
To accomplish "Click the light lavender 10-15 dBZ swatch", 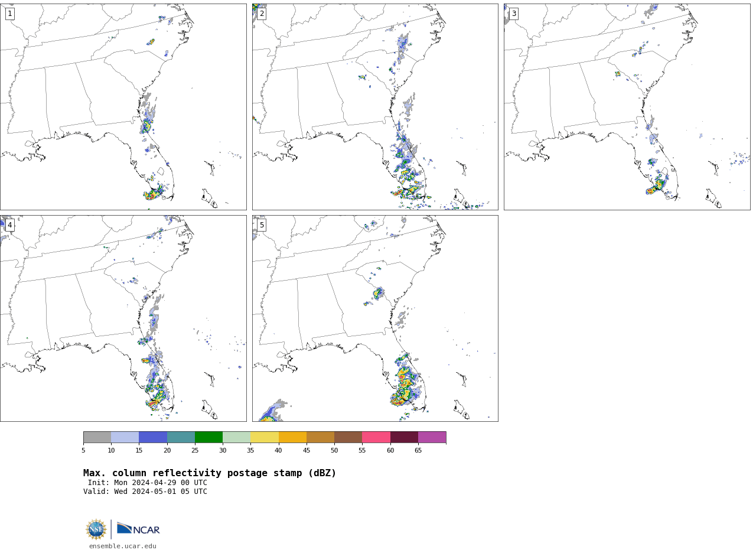I will (125, 437).
